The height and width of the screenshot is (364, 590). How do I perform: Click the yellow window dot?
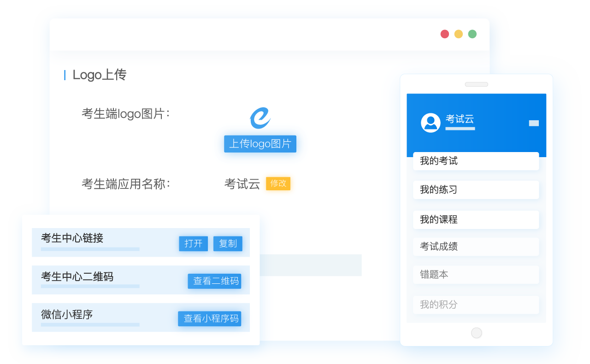click(x=459, y=34)
